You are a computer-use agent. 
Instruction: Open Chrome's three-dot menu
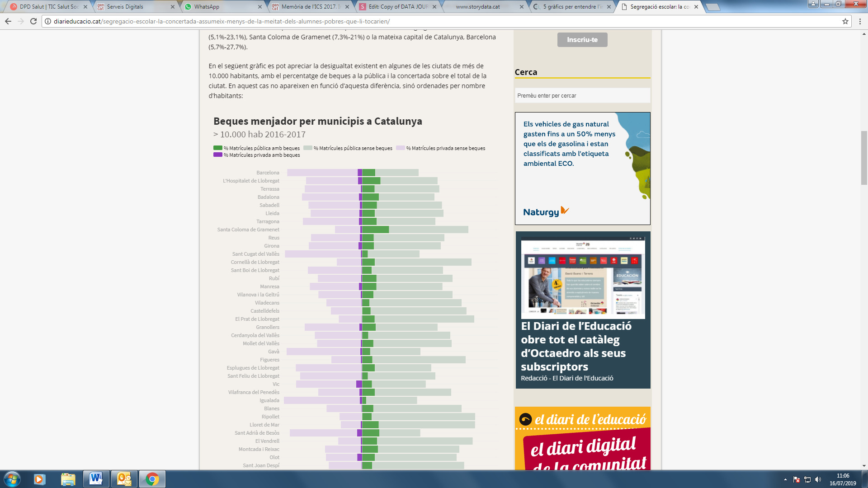click(860, 21)
